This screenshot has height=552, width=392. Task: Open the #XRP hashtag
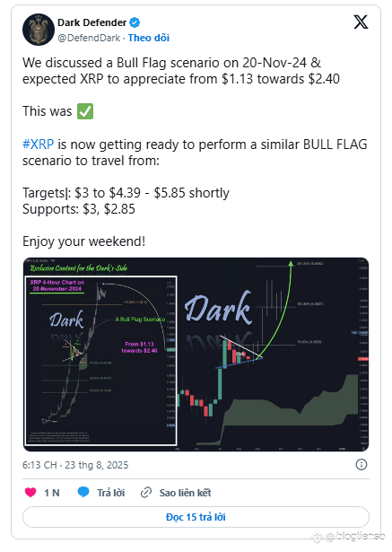39,145
